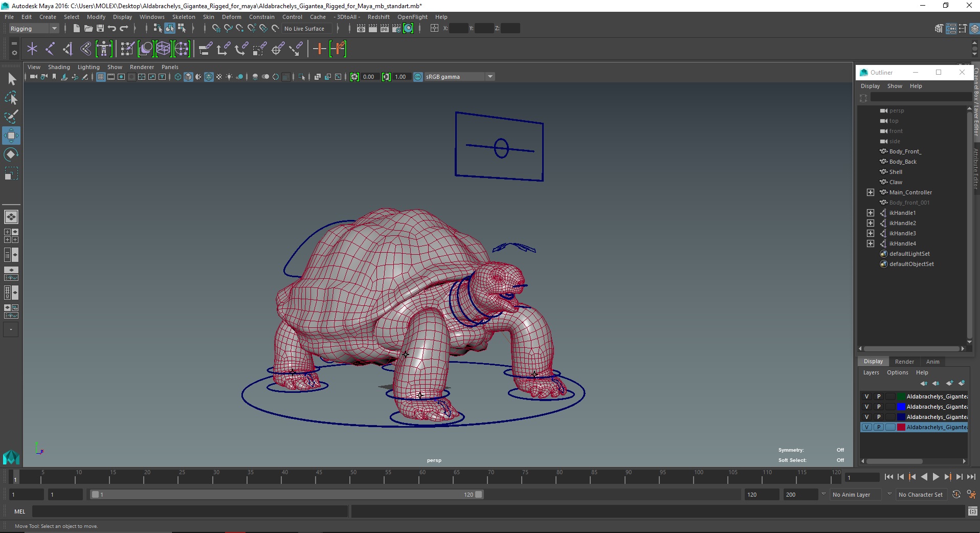Toggle playback P of bright blue layer

[x=879, y=407]
